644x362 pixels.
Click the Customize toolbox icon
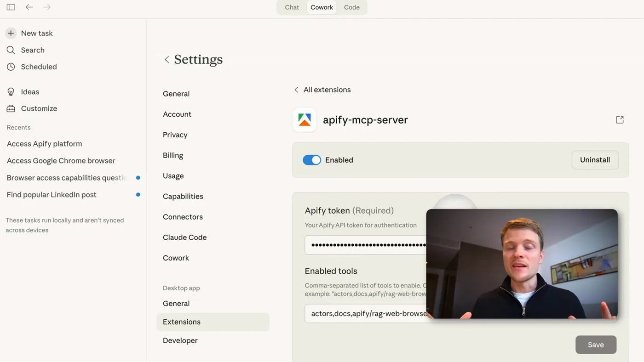point(11,108)
